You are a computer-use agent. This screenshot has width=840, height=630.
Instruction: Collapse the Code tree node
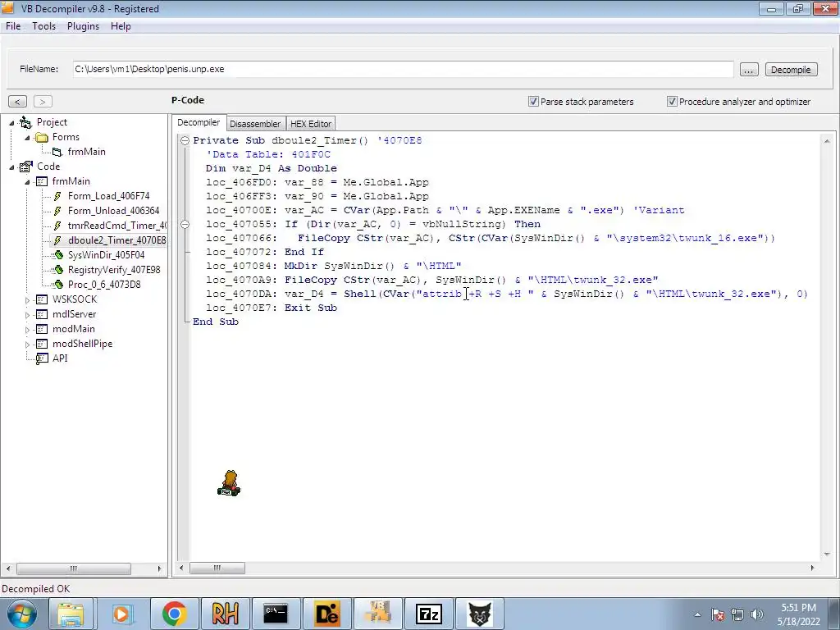(11, 167)
